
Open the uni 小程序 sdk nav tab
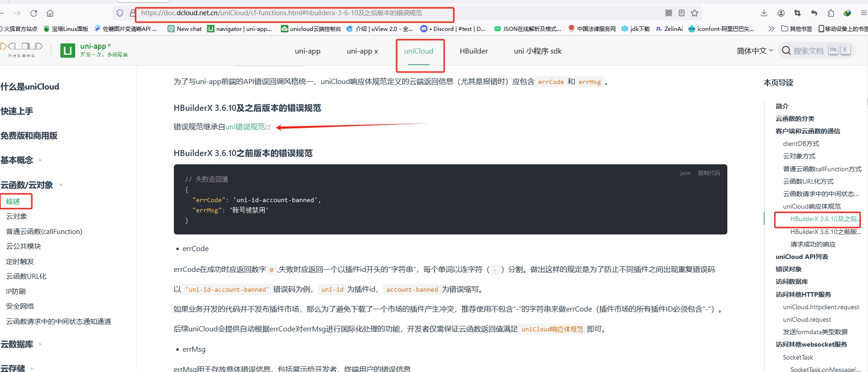pyautogui.click(x=538, y=51)
